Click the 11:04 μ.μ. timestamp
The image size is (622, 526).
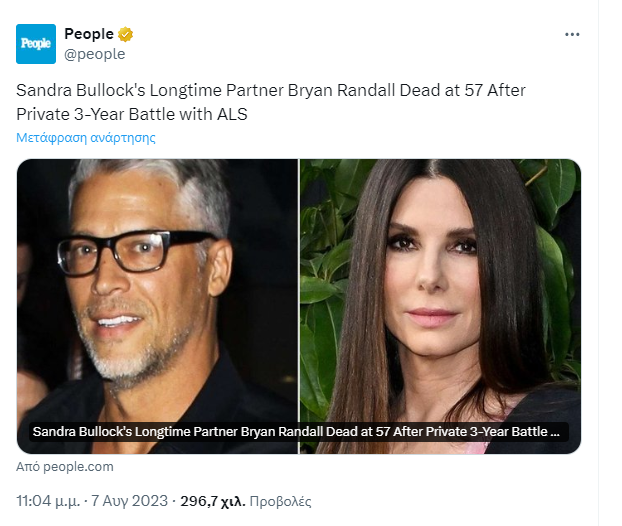click(50, 500)
